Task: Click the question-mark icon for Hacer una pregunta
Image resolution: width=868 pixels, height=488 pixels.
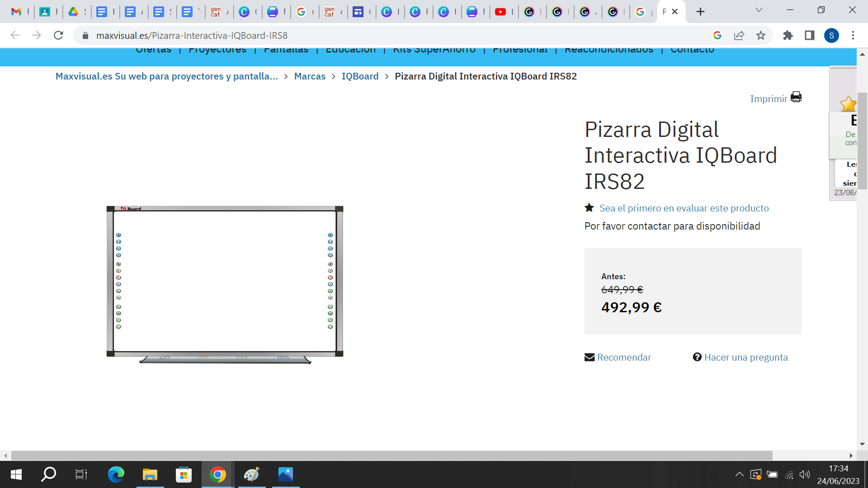Action: 696,357
